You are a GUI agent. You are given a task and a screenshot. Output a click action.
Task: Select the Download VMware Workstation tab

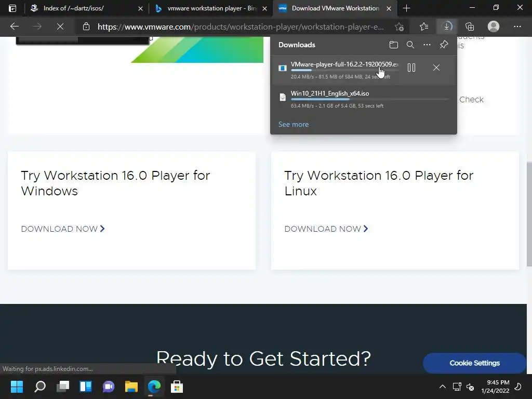(335, 8)
